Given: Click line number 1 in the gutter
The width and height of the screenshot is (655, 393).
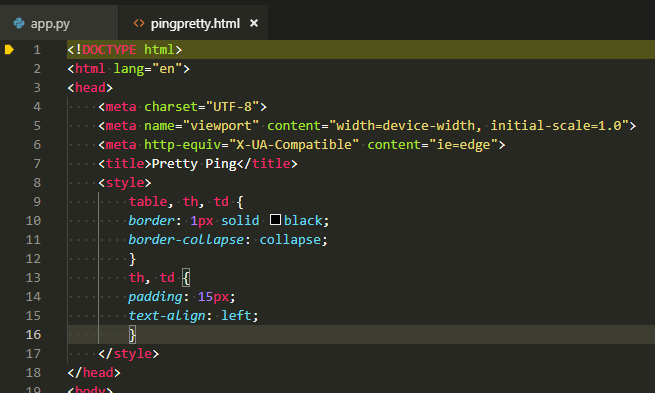Looking at the screenshot, I should (x=37, y=50).
